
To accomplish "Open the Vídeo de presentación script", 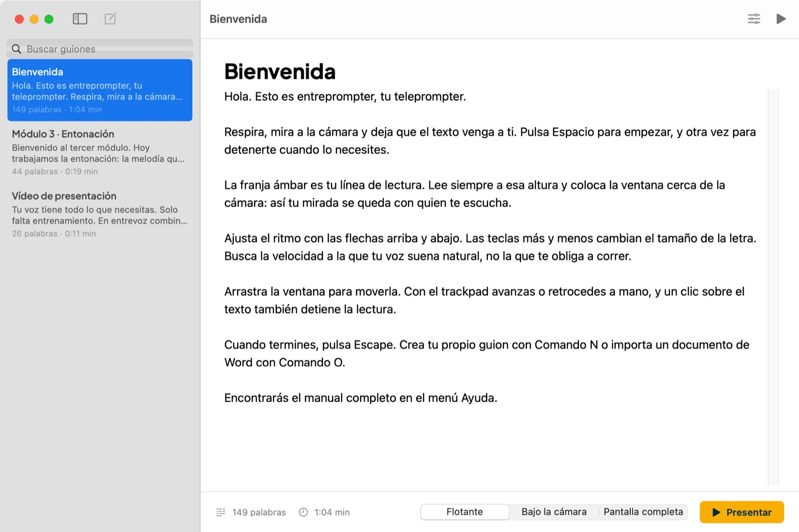I will [100, 214].
